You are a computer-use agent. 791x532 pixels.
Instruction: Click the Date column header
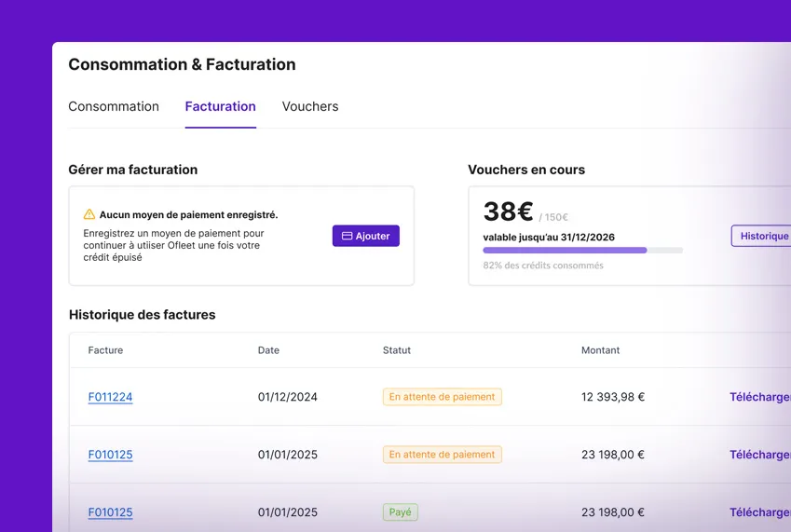[268, 350]
